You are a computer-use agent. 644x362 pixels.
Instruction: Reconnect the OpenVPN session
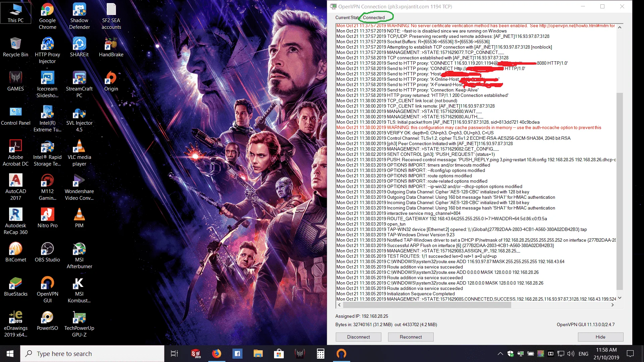411,337
